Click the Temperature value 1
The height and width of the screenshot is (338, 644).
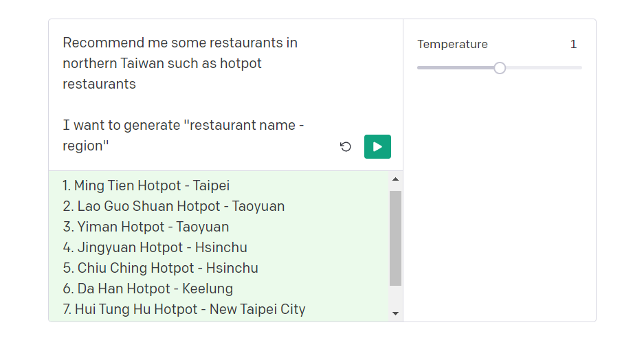pyautogui.click(x=573, y=45)
